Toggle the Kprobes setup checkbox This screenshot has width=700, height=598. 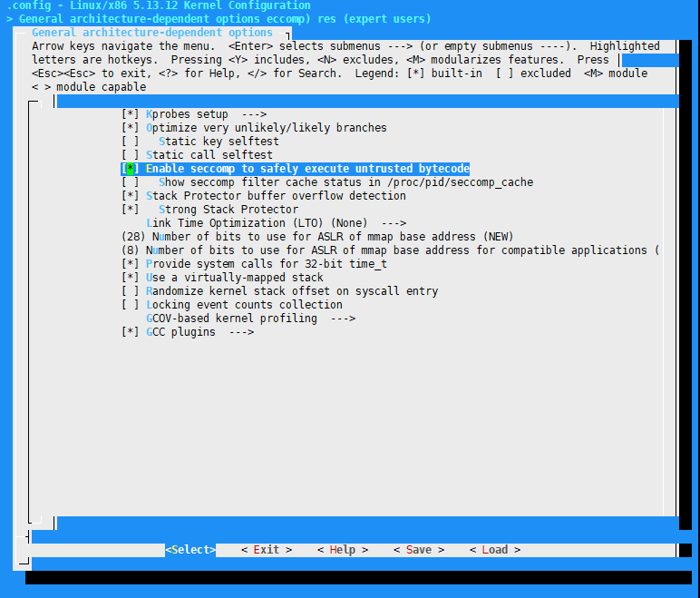coord(130,114)
